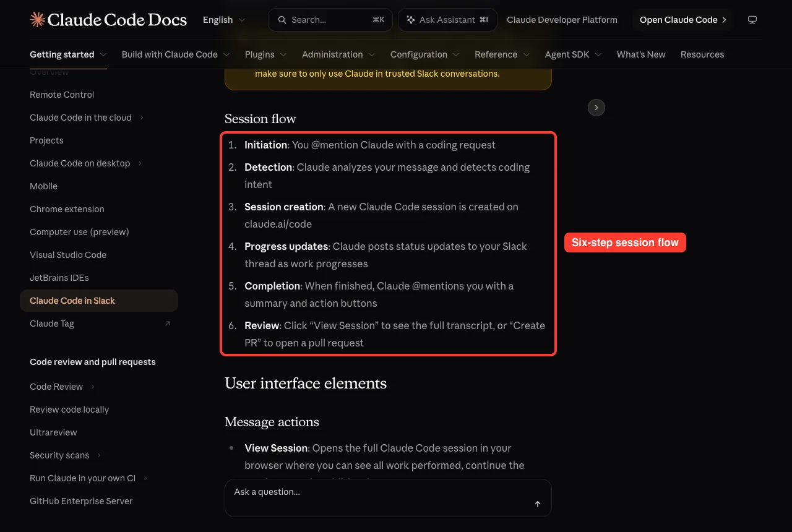792x532 pixels.
Task: Expand Run Claude in your own CI
Action: pos(145,478)
